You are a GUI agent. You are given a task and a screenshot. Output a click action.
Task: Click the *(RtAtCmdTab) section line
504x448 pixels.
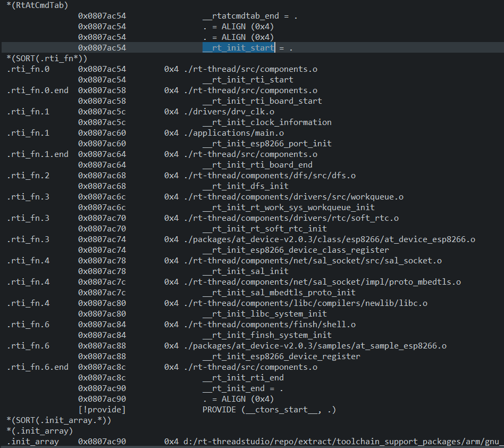point(37,5)
